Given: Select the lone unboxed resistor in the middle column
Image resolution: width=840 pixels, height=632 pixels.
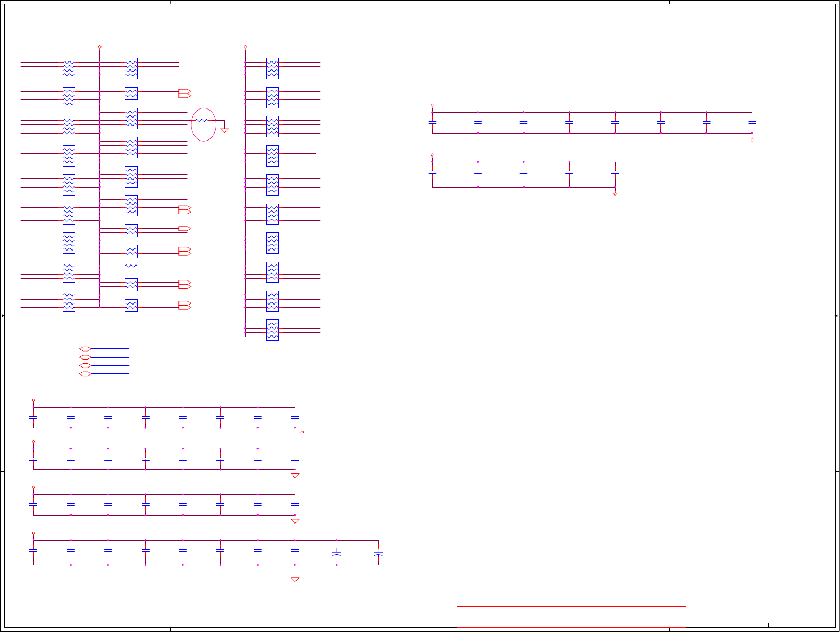Looking at the screenshot, I should point(131,266).
